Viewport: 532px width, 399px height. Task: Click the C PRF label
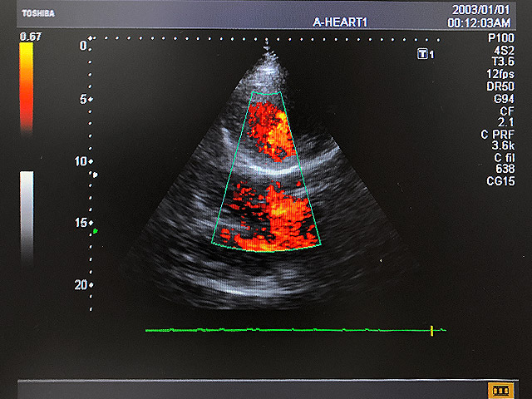pyautogui.click(x=498, y=135)
